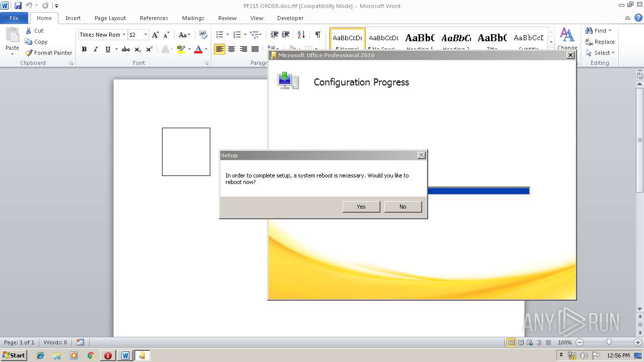Click the zoom in plus button
Viewport: 644px width, 362px height.
click(638, 342)
